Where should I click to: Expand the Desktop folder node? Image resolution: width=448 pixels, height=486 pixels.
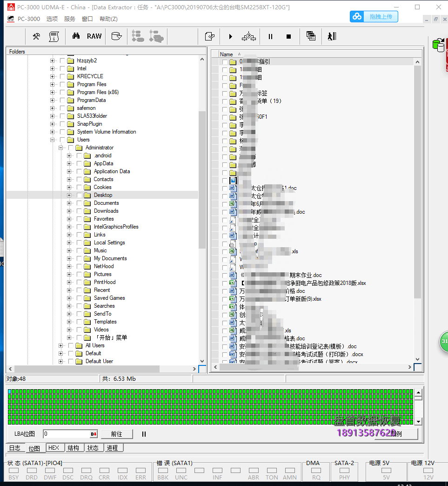pyautogui.click(x=69, y=195)
